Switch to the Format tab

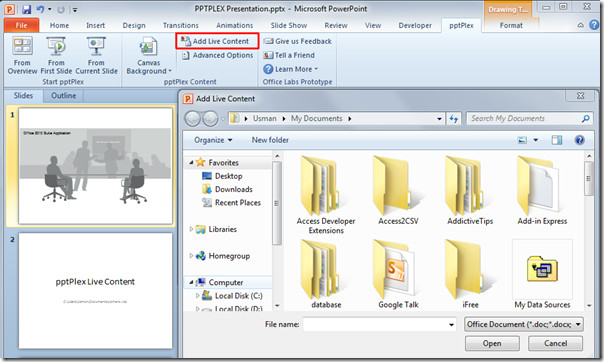click(x=511, y=25)
